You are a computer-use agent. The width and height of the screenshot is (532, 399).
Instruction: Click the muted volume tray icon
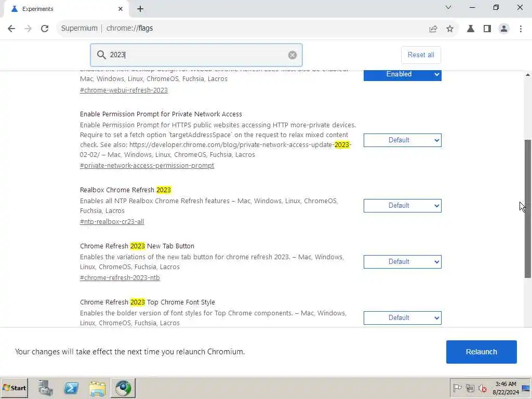click(x=482, y=388)
